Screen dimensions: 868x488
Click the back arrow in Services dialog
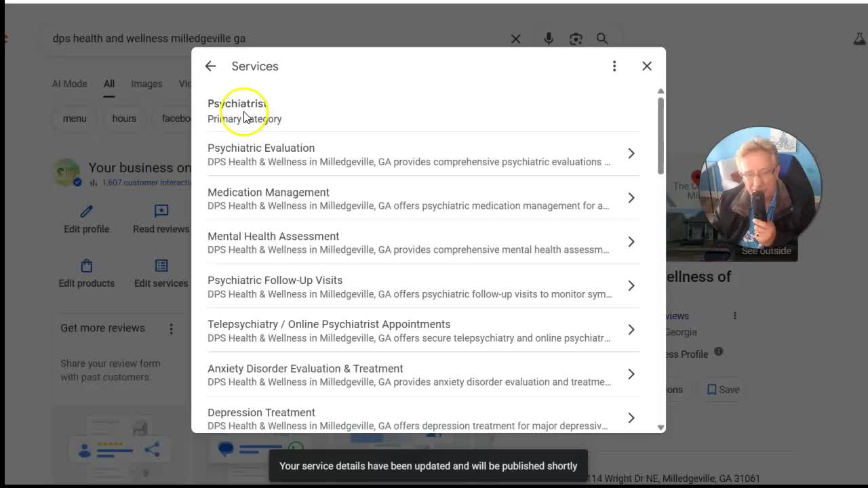tap(210, 66)
